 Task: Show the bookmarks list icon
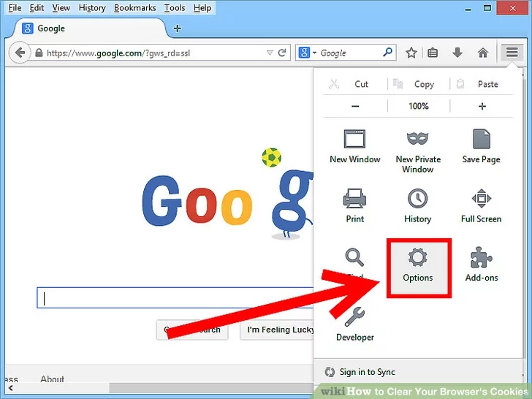point(433,53)
